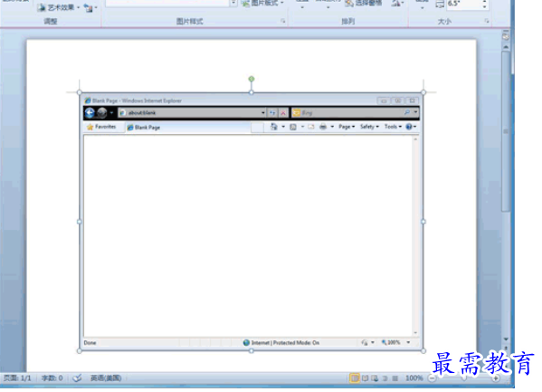Click Internet | Protected Mode: On text
The height and width of the screenshot is (392, 542).
(x=285, y=343)
